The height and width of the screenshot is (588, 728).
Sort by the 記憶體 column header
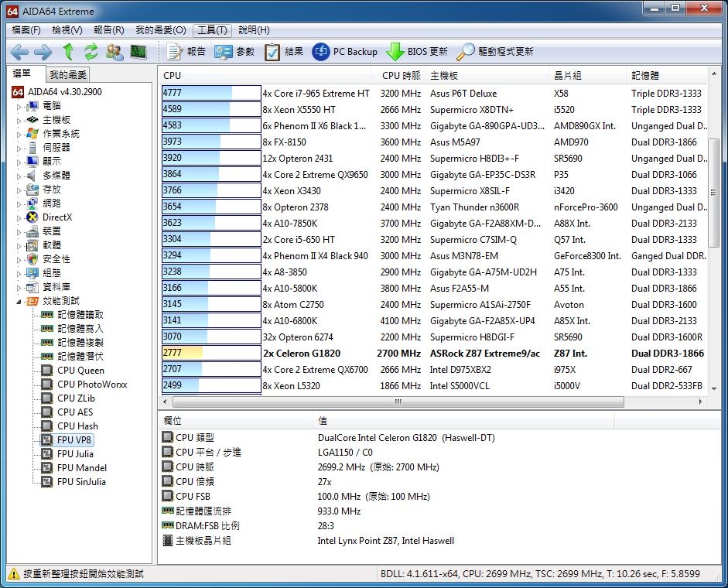coord(667,76)
